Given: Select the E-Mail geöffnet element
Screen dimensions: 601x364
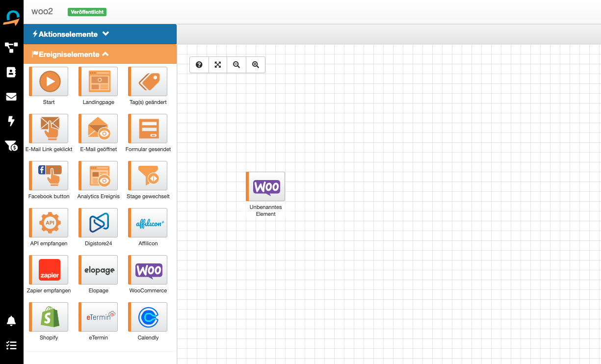Looking at the screenshot, I should click(98, 129).
